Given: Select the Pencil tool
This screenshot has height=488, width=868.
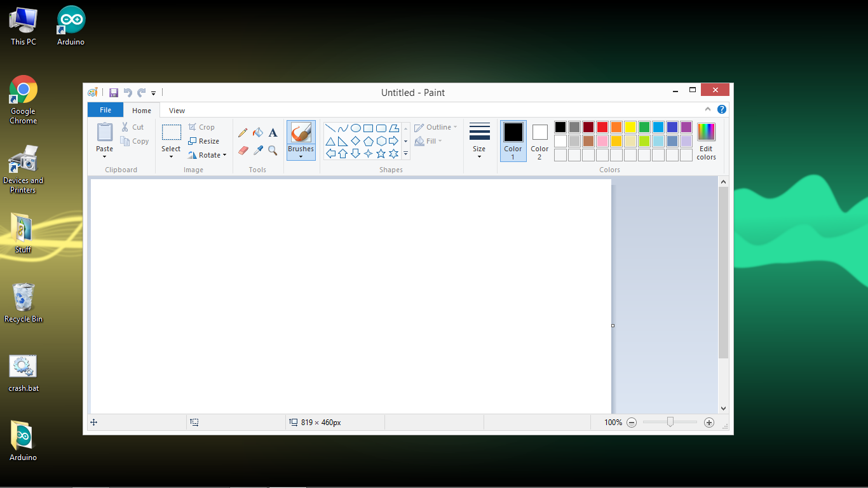Looking at the screenshot, I should point(243,132).
